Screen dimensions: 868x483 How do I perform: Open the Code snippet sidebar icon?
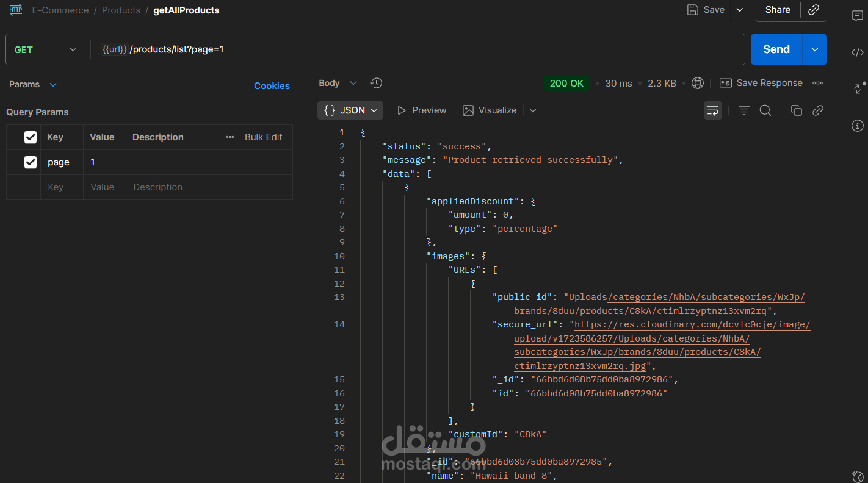click(858, 52)
